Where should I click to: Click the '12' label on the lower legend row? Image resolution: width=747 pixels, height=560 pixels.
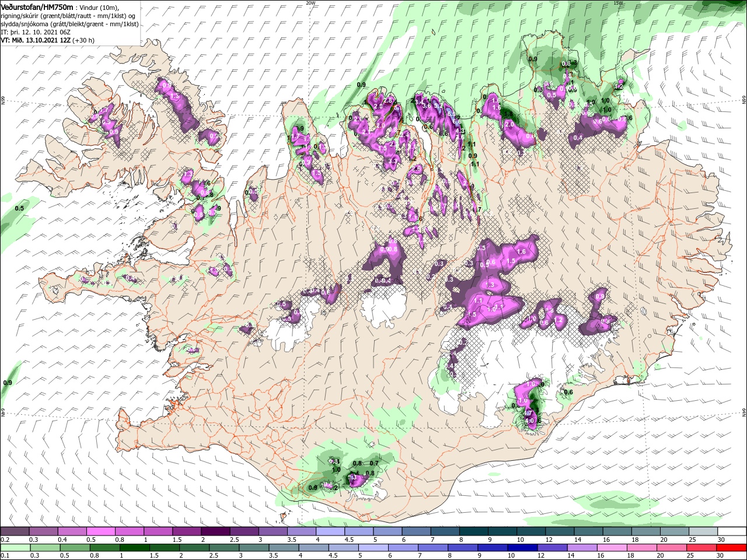[540, 556]
